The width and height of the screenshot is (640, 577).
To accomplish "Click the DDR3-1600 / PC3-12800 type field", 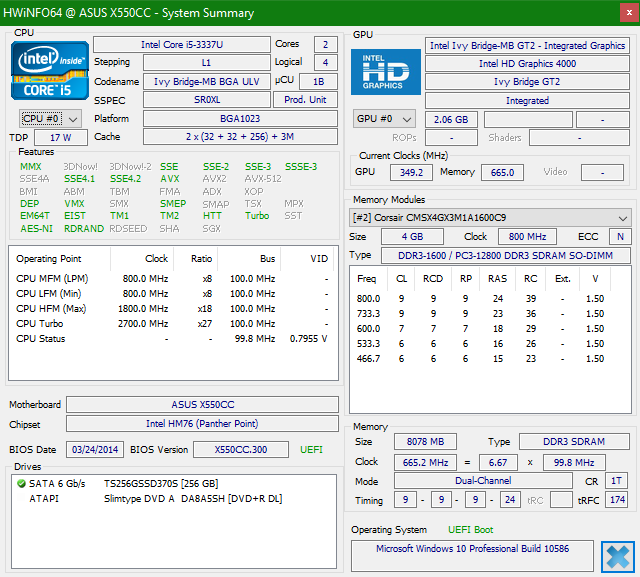I will tap(505, 255).
